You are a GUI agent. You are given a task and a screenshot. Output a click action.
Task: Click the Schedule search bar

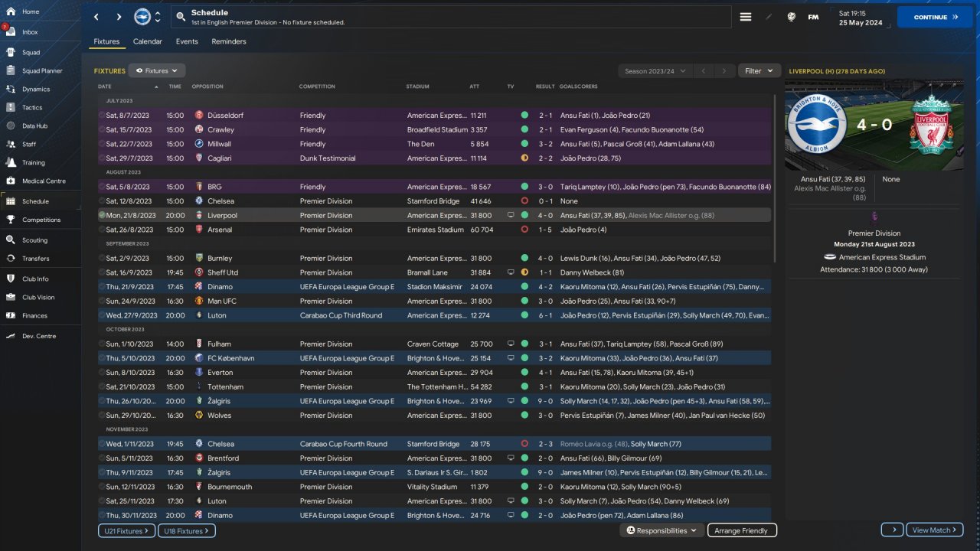[x=450, y=17]
